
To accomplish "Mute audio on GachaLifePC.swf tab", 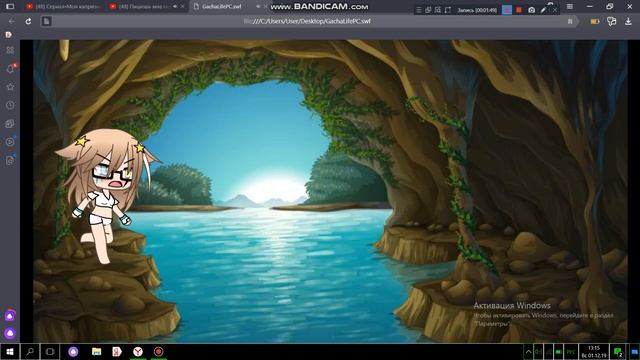I will [258, 7].
